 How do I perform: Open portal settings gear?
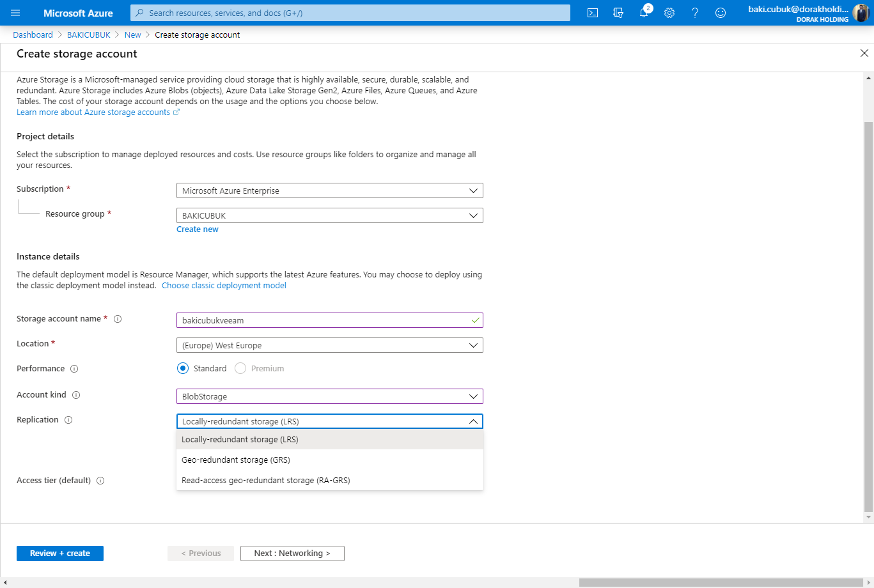click(669, 13)
